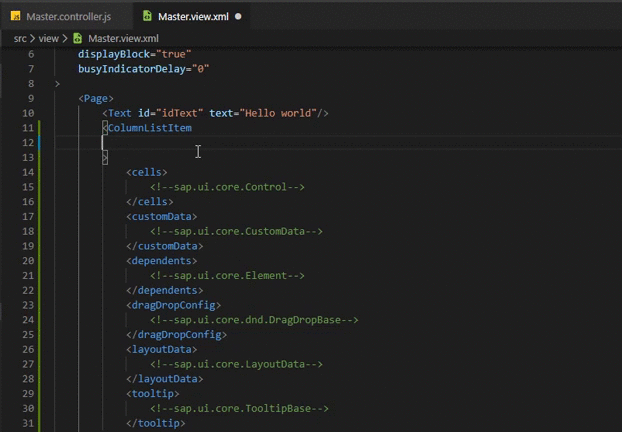The image size is (622, 432).
Task: Click the closing bracket on line 8
Action: coord(57,84)
